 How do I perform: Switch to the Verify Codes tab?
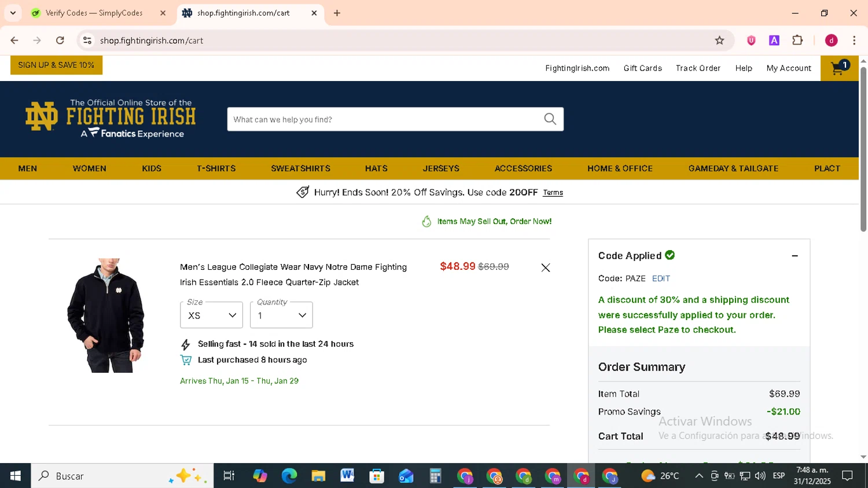[x=94, y=13]
